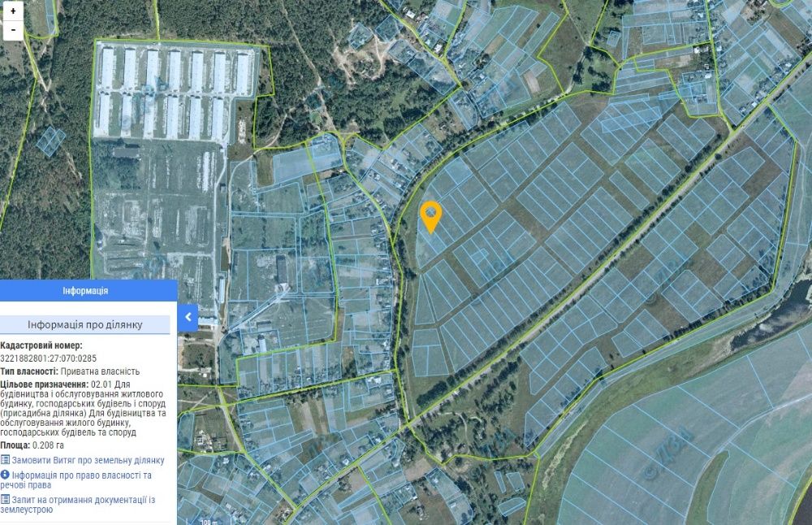This screenshot has height=525, width=812.
Task: Click the info icon beside право власності
Action: pos(5,475)
